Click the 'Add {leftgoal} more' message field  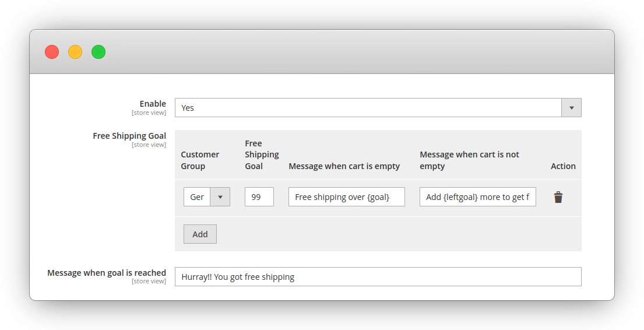(478, 197)
